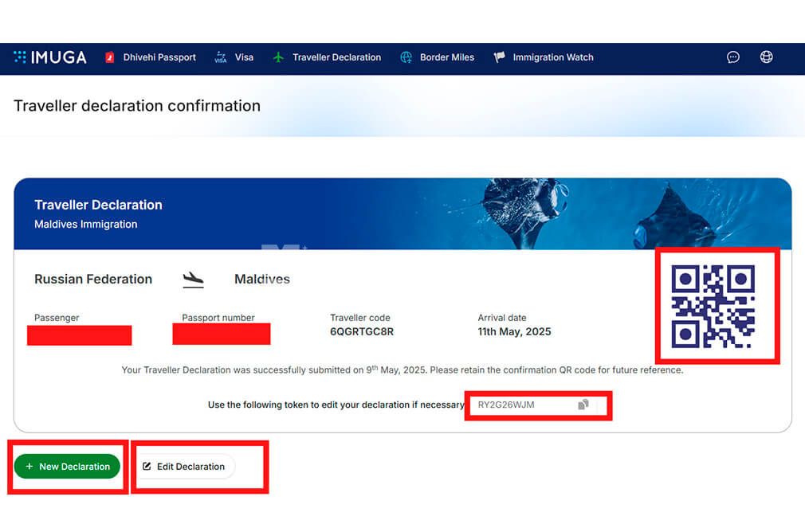The height and width of the screenshot is (532, 805).
Task: Click the Maldives destination text
Action: pyautogui.click(x=262, y=279)
